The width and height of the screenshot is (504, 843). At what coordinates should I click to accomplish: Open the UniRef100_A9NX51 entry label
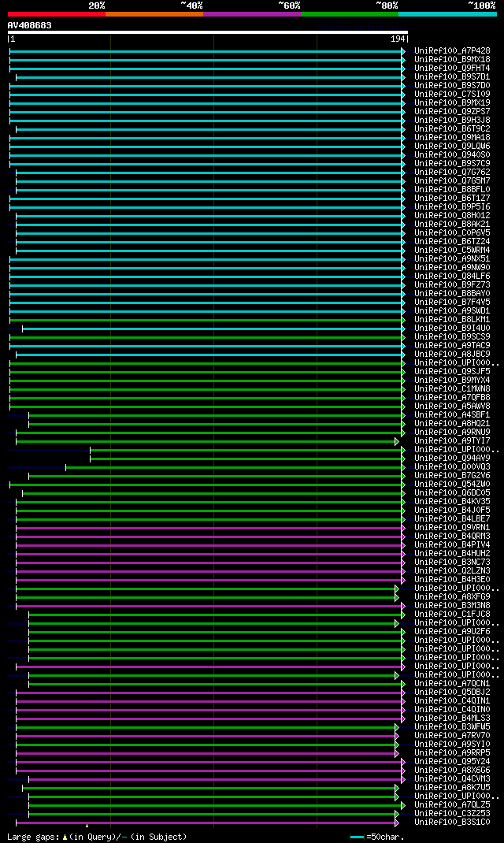tap(452, 259)
